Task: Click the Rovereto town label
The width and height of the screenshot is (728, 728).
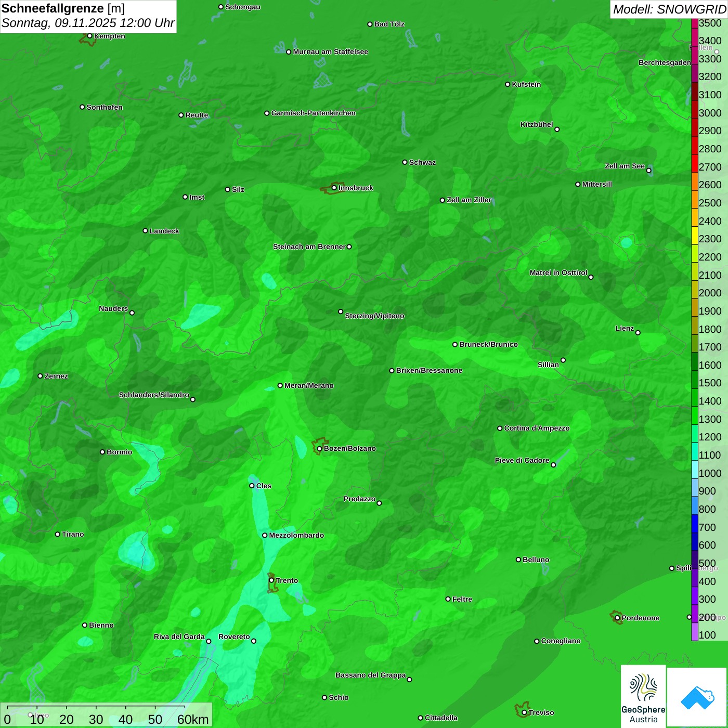Action: tap(234, 636)
